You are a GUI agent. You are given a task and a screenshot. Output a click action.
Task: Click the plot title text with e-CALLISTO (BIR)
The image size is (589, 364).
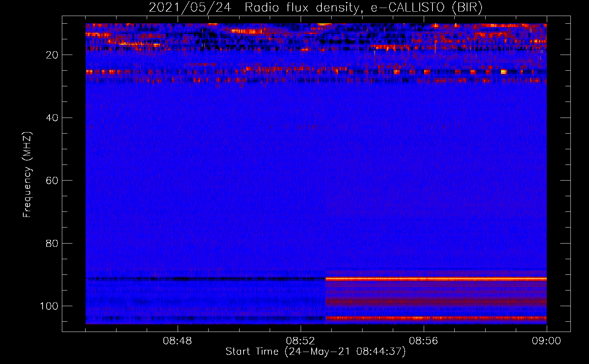coord(316,7)
